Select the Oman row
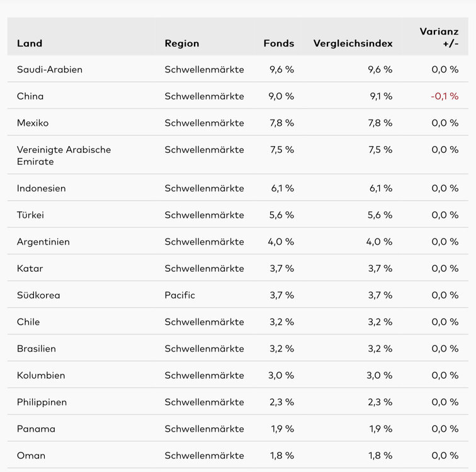This screenshot has width=476, height=472. tap(31, 456)
